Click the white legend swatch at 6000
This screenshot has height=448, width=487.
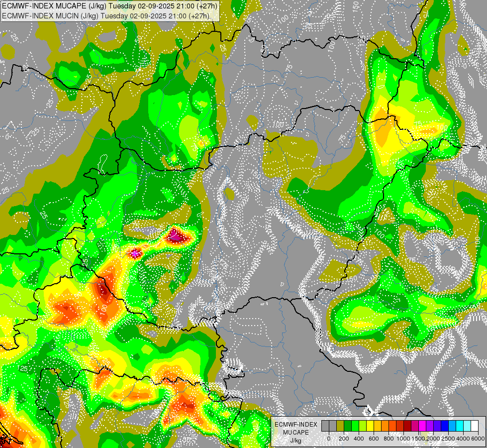[x=474, y=426]
